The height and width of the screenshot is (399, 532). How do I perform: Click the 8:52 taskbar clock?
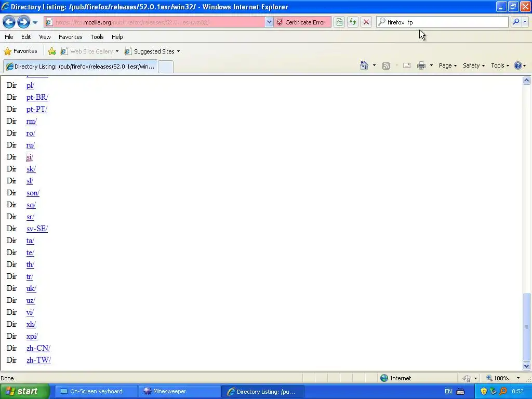(517, 392)
